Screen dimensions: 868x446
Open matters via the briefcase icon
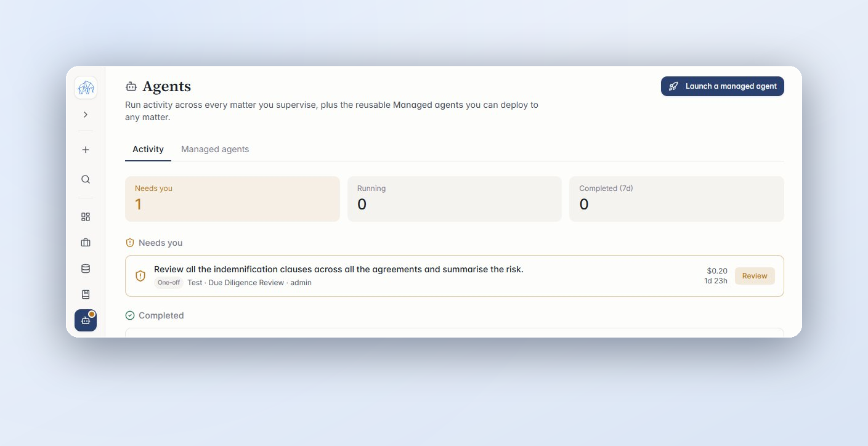(x=86, y=243)
